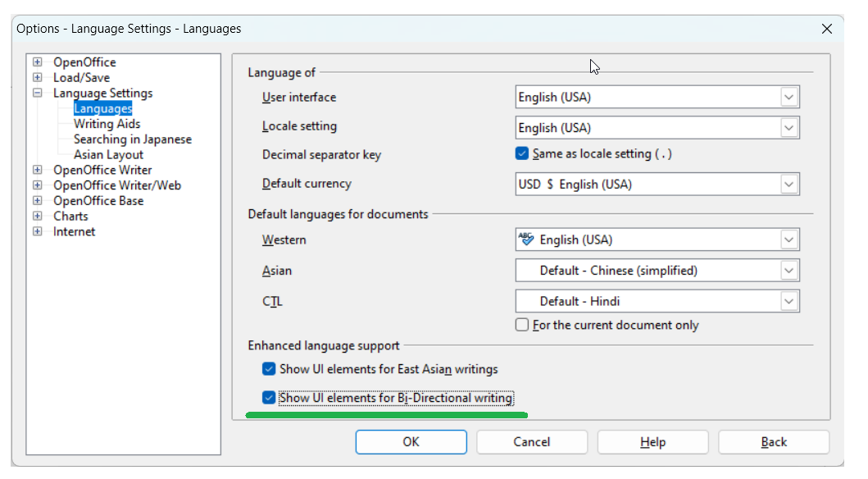Select the OpenOffice Base category label
The height and width of the screenshot is (479, 868).
pyautogui.click(x=98, y=200)
